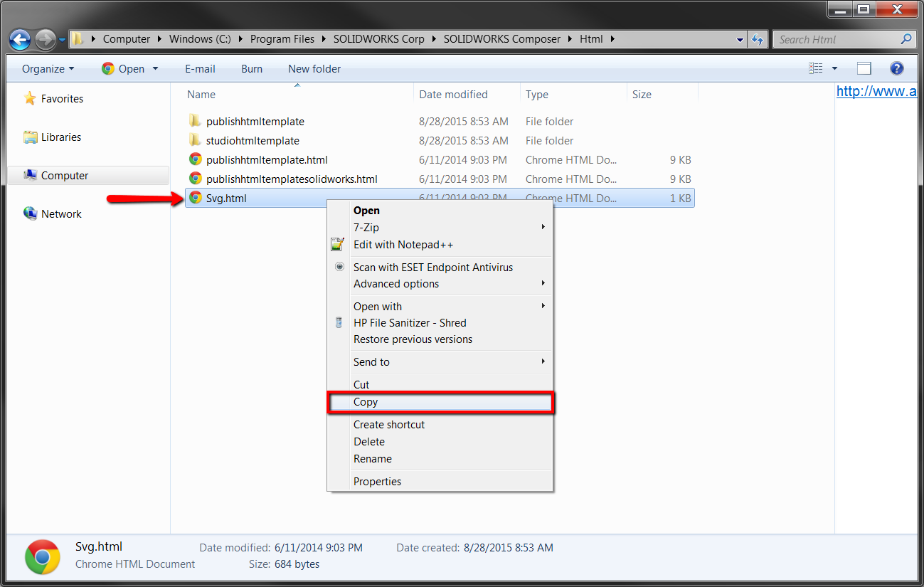Click the Forward navigation arrow
This screenshot has height=587, width=924.
[x=45, y=39]
